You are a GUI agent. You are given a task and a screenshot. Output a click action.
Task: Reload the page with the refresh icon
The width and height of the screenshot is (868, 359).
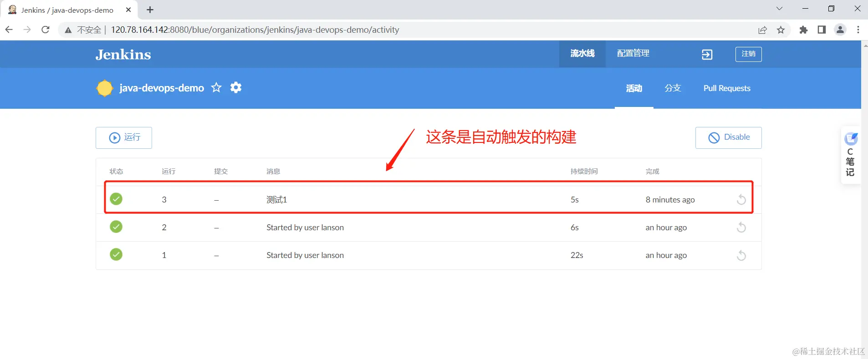(x=46, y=30)
